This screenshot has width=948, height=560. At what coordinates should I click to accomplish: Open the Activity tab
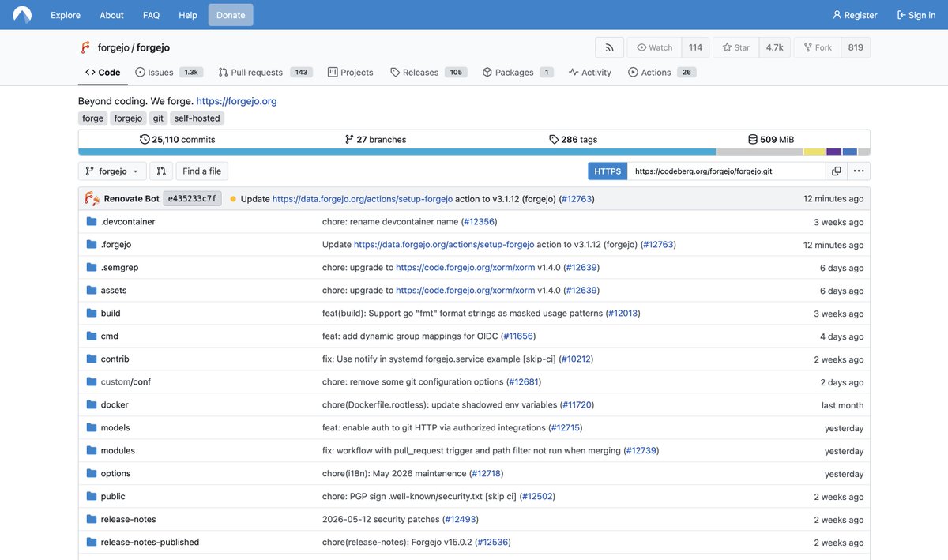coord(589,73)
